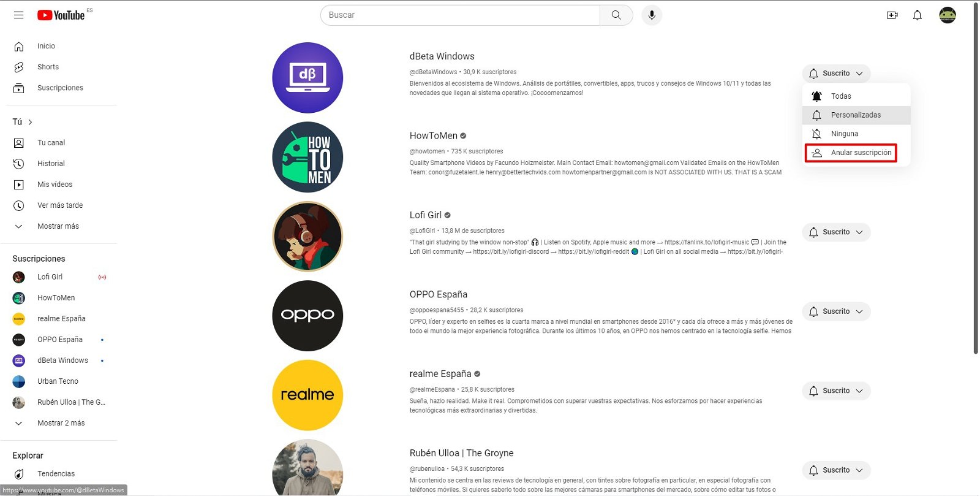
Task: Click the Rubén Ulloa channel avatar
Action: pos(307,467)
